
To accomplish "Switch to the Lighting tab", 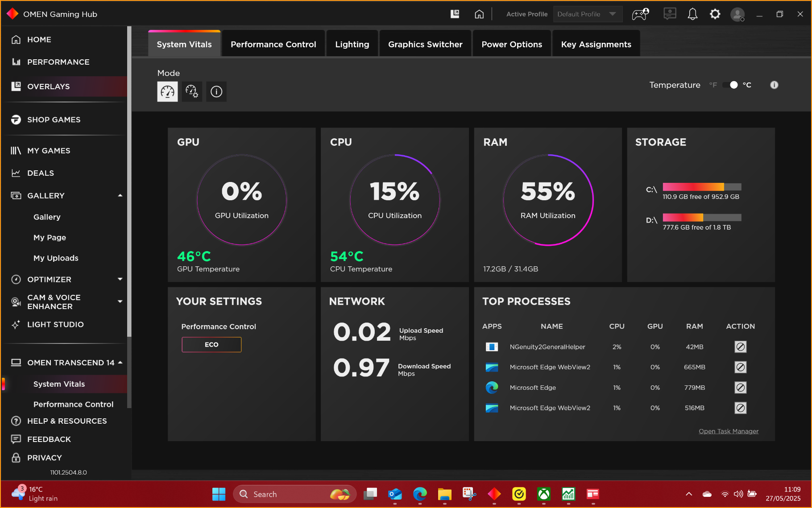I will point(352,44).
